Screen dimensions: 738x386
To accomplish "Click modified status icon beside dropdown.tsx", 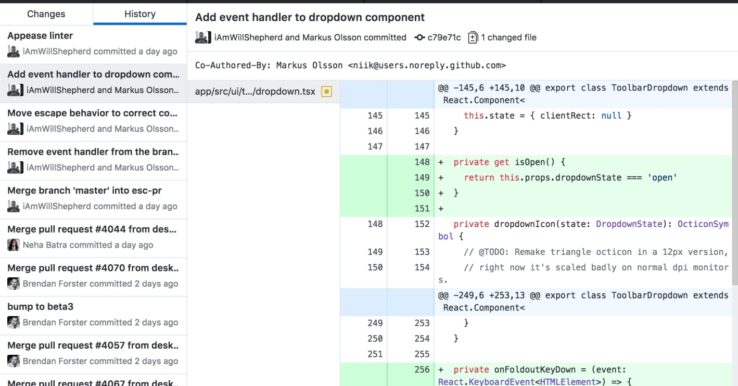I will point(326,91).
